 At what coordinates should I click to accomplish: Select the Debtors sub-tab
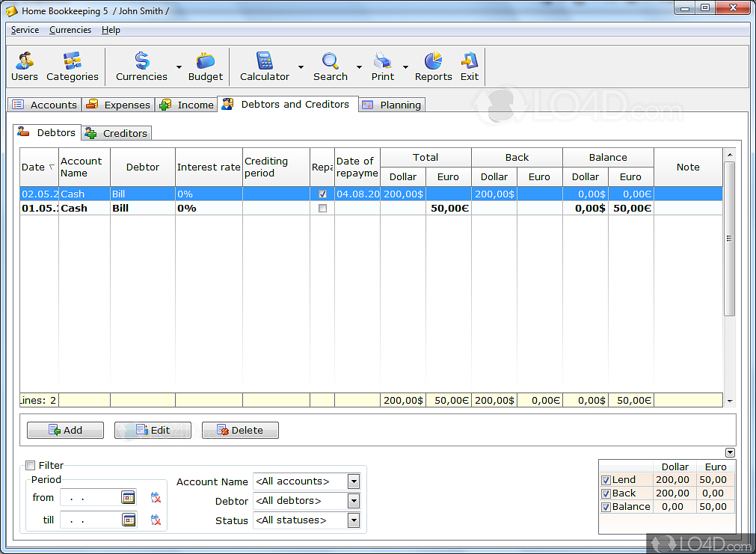(x=47, y=132)
